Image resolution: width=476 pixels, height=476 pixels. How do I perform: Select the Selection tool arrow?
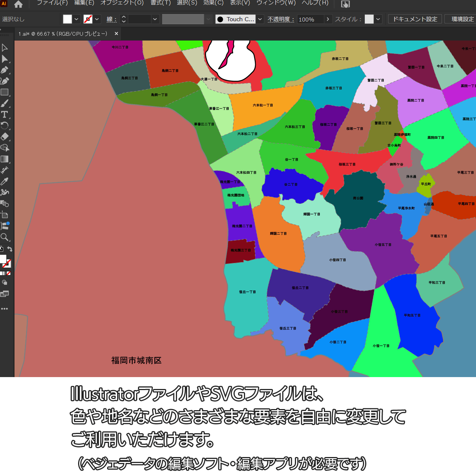5,48
